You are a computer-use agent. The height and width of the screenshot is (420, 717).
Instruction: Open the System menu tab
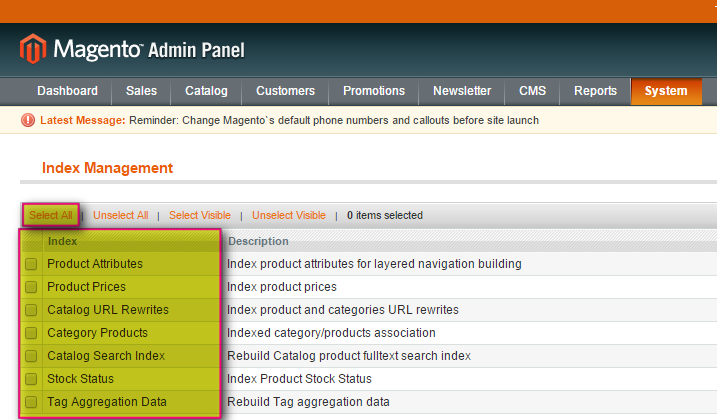click(x=665, y=91)
